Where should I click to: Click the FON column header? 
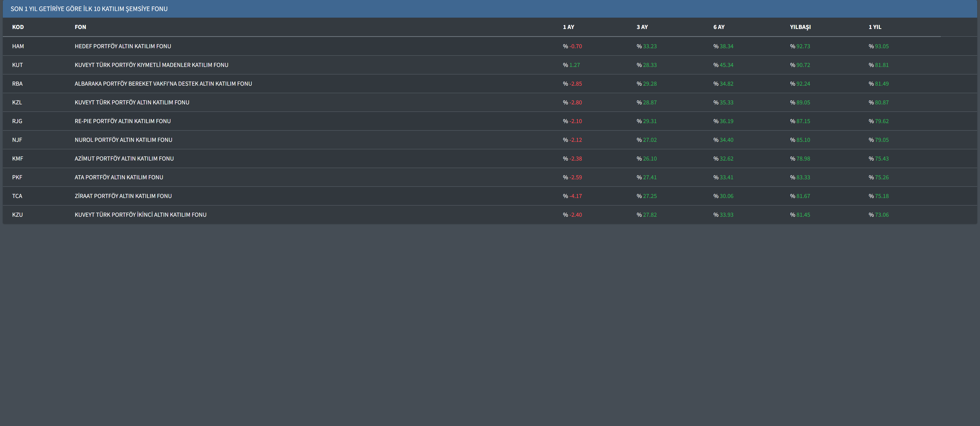click(80, 27)
